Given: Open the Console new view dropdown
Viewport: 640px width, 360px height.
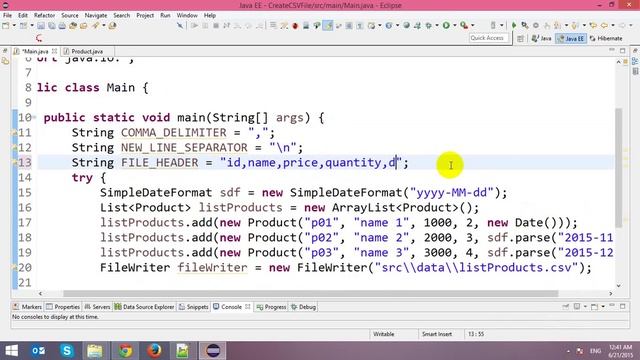Looking at the screenshot, I should point(602,307).
